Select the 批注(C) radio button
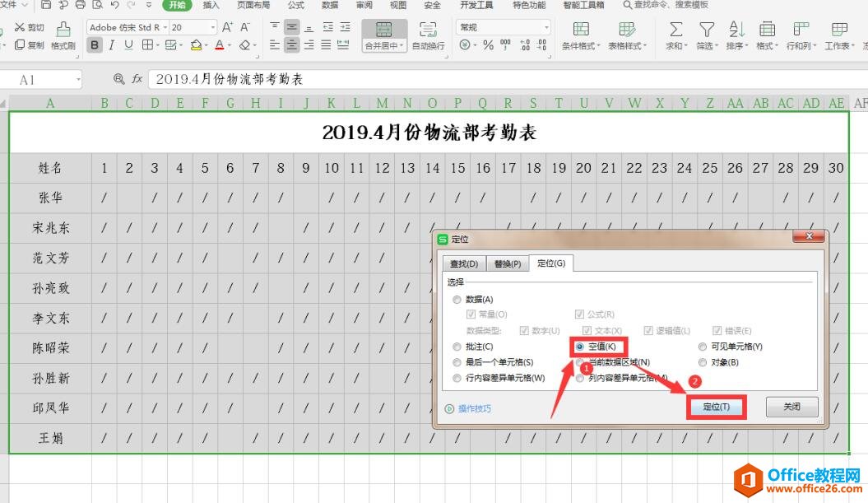Screen dimensions: 868x503 pos(457,347)
